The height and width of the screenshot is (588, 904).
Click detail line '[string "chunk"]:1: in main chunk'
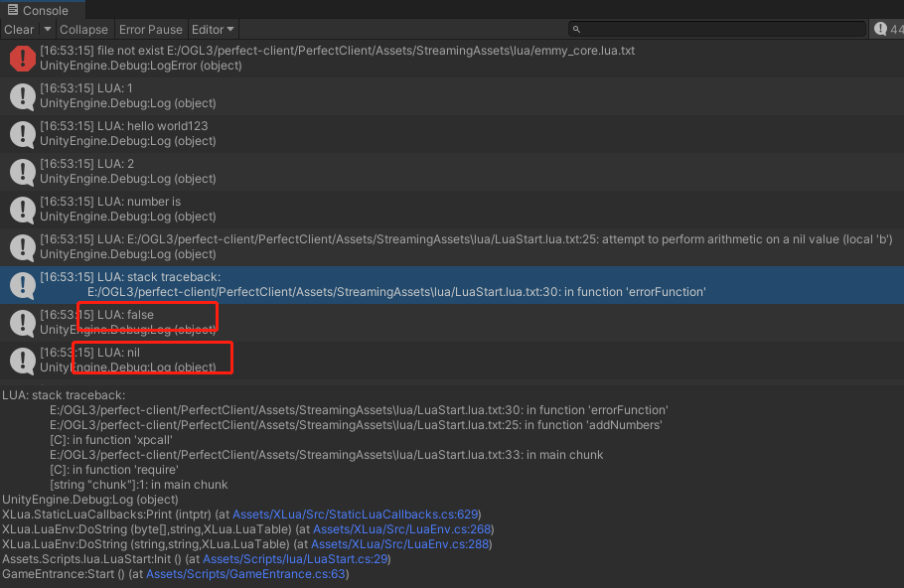pos(139,485)
